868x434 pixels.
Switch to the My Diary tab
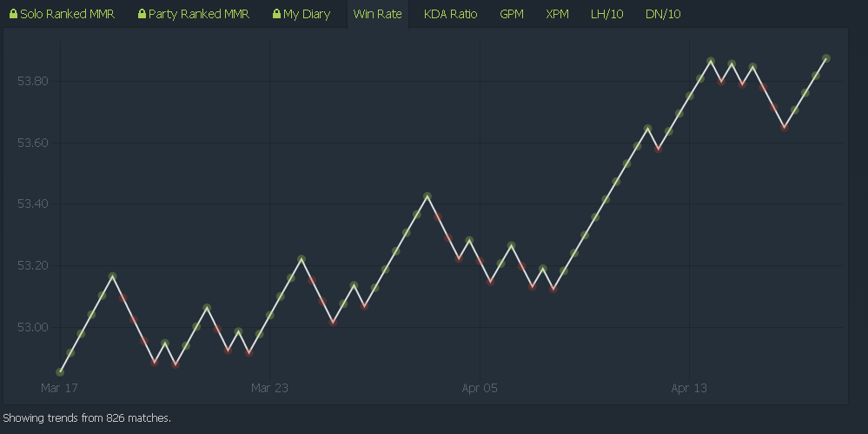pos(301,14)
